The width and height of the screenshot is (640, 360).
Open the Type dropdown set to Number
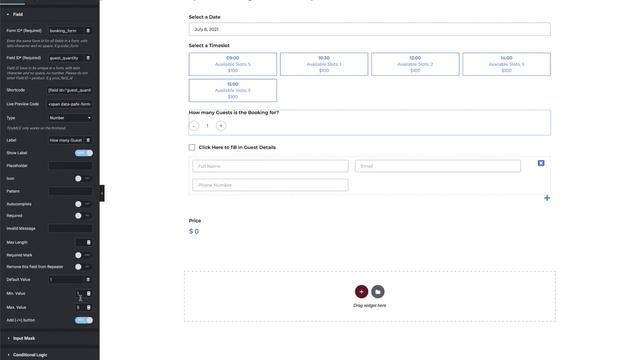pos(70,118)
